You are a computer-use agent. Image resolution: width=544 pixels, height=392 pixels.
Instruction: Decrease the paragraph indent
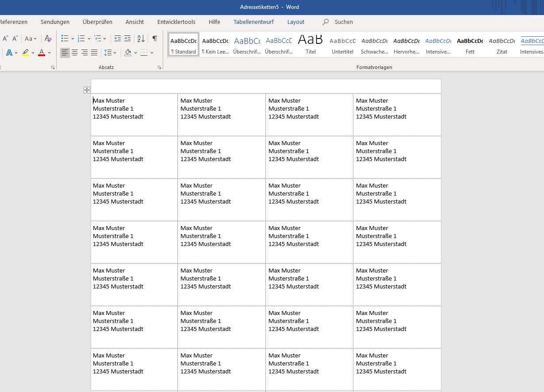pos(117,38)
